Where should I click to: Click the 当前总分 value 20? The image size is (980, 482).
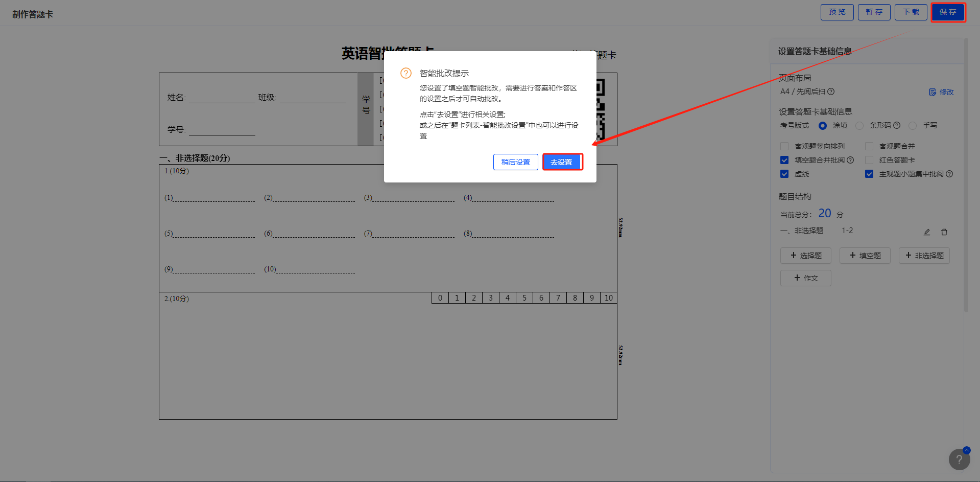[825, 213]
